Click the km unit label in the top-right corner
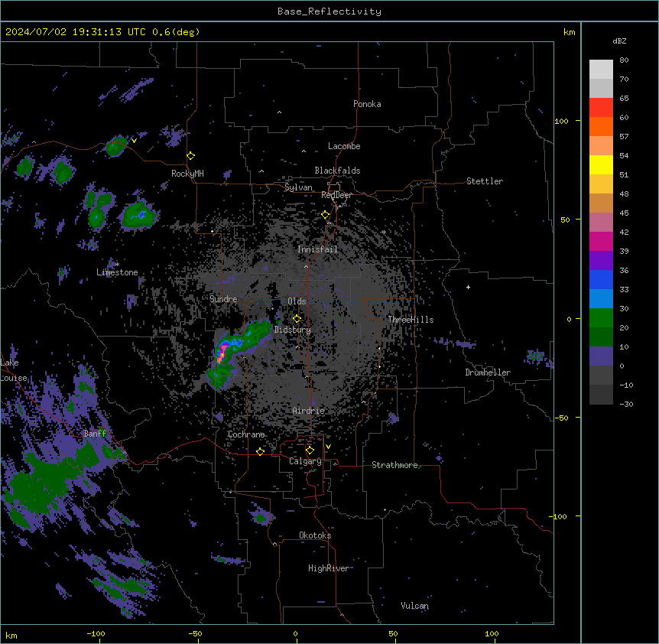The height and width of the screenshot is (644, 659). point(570,32)
